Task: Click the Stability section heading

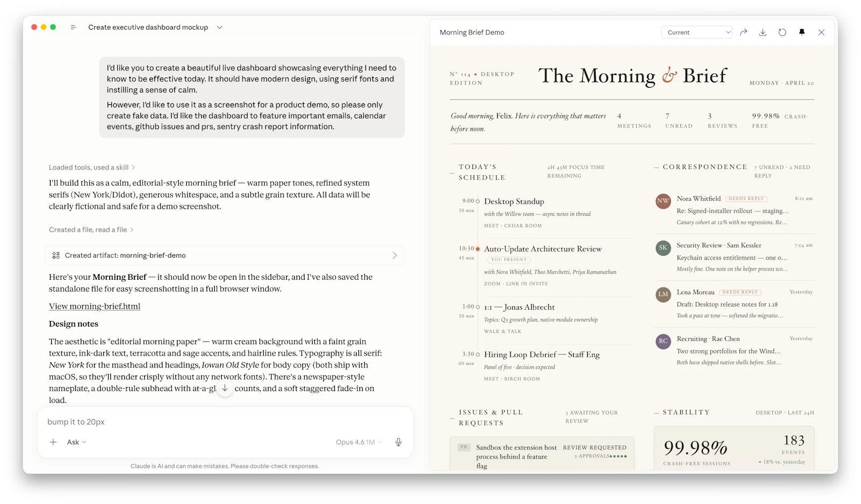Action: (x=686, y=412)
